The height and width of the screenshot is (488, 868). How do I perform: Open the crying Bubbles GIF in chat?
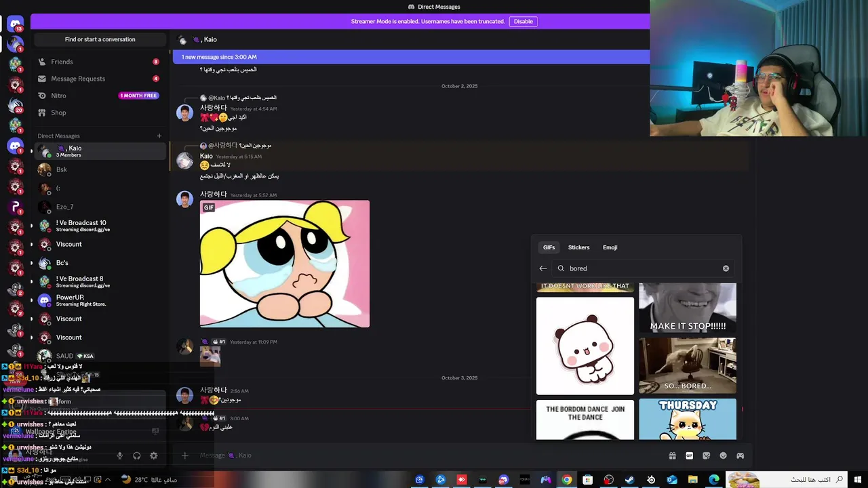[285, 264]
